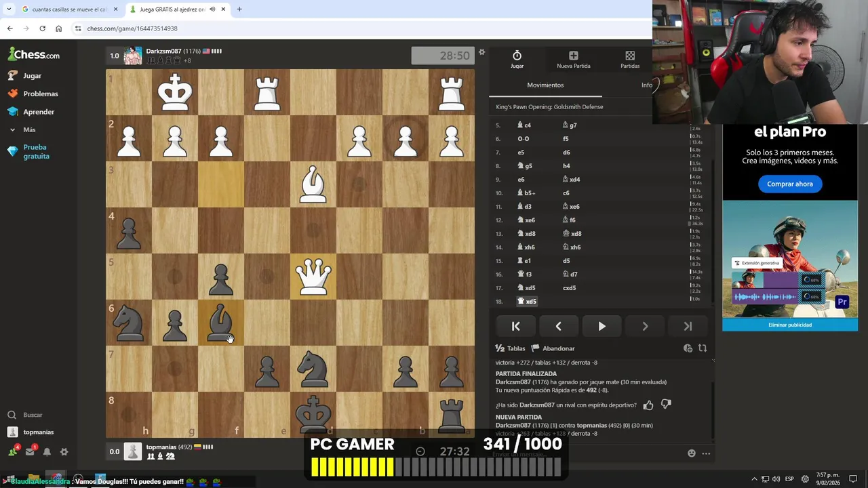Open the Aprender sidebar menu
The height and width of the screenshot is (488, 868).
[31, 112]
